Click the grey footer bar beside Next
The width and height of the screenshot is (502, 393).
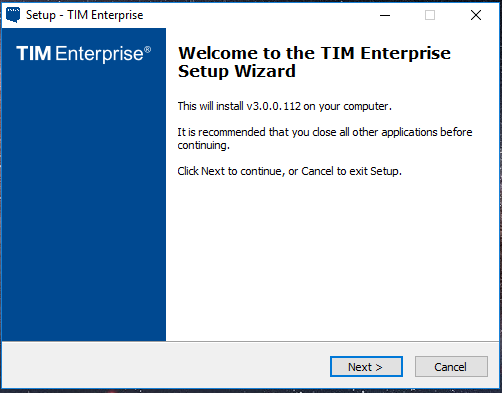pyautogui.click(x=165, y=366)
